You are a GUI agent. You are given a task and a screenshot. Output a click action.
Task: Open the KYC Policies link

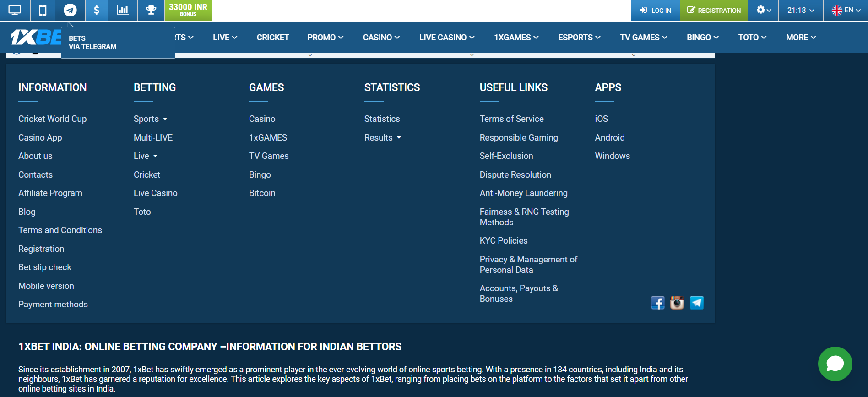tap(504, 240)
